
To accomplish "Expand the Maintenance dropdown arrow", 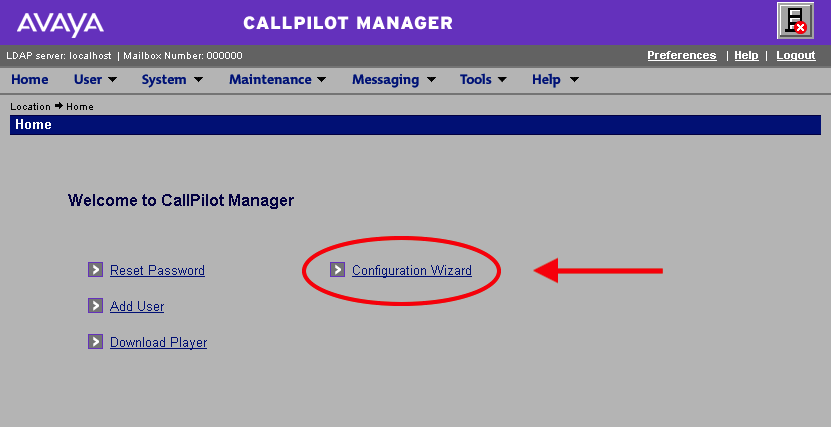I will click(x=322, y=80).
